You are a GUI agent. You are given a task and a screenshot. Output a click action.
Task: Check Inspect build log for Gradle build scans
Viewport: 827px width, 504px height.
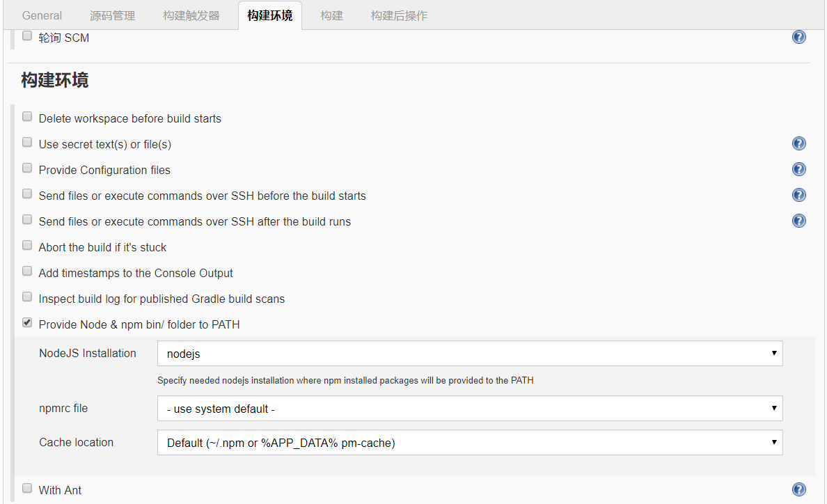pyautogui.click(x=27, y=297)
